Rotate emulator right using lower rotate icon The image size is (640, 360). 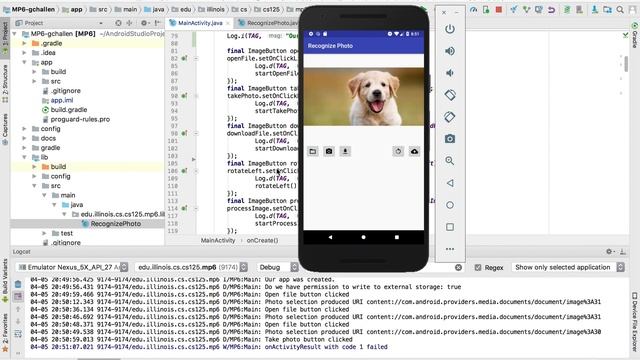(x=450, y=117)
